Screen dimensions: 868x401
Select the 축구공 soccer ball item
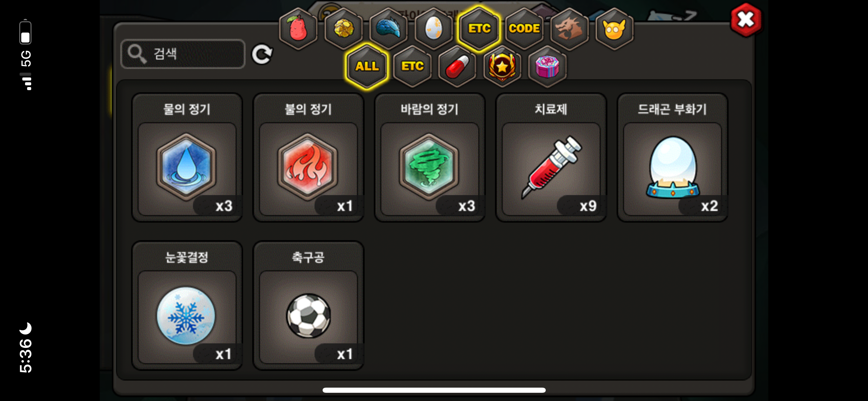coord(309,306)
